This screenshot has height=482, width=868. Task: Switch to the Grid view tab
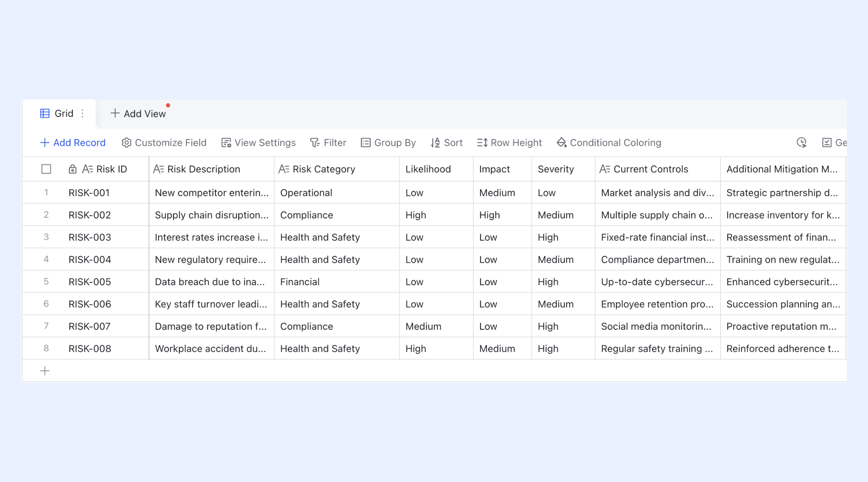(x=57, y=113)
